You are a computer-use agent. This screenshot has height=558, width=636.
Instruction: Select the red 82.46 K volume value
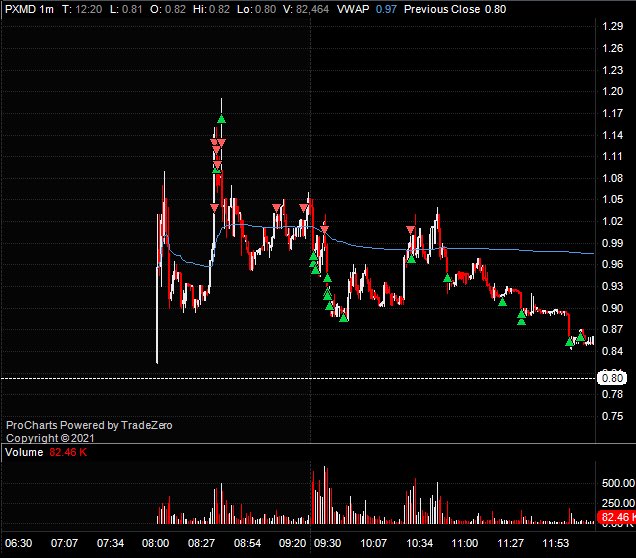(68, 452)
